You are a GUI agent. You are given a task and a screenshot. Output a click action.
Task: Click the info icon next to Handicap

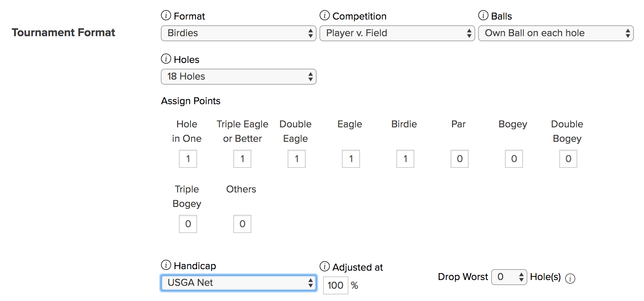[x=166, y=265]
